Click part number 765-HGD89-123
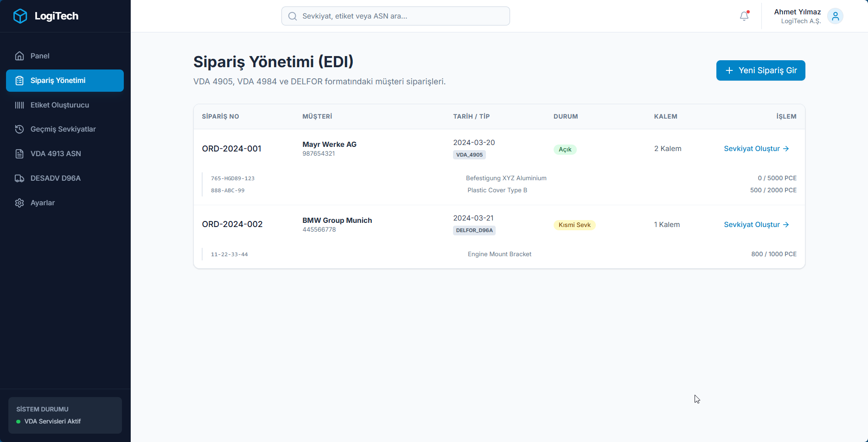Viewport: 868px width, 442px height. [233, 178]
